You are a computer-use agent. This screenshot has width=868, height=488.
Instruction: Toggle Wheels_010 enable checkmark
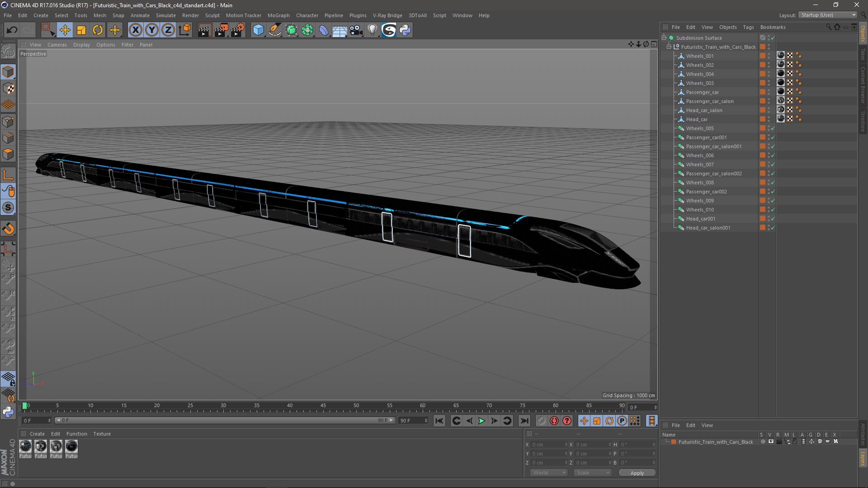[x=773, y=210]
